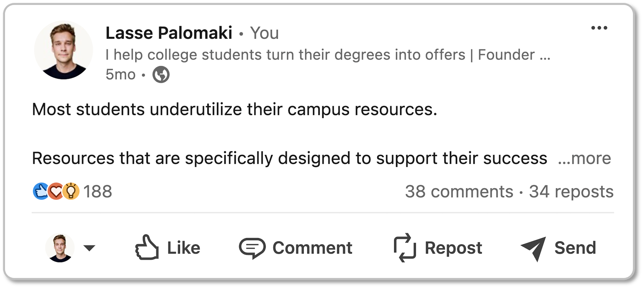Click the paper plane Send icon
644x288 pixels.
[533, 248]
